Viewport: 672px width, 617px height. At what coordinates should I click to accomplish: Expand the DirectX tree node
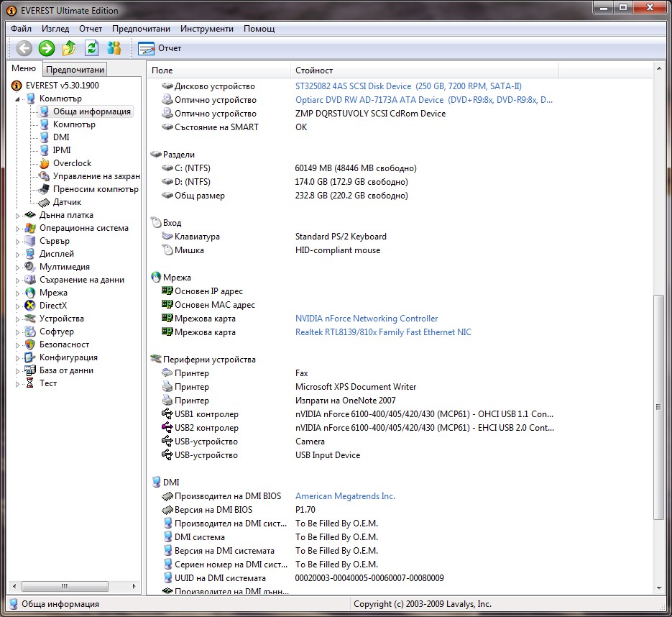tap(17, 306)
